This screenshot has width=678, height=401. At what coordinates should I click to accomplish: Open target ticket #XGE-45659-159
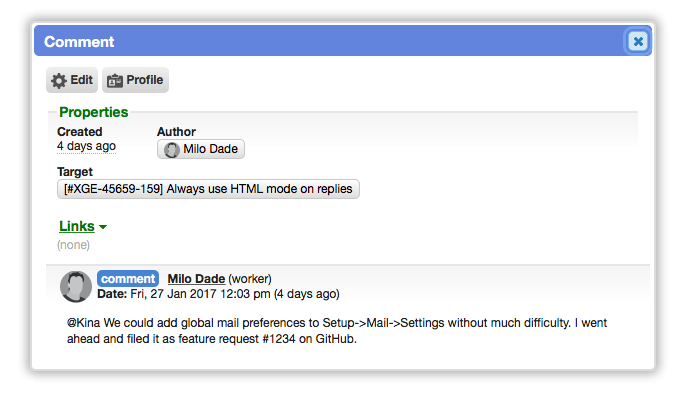pyautogui.click(x=208, y=189)
